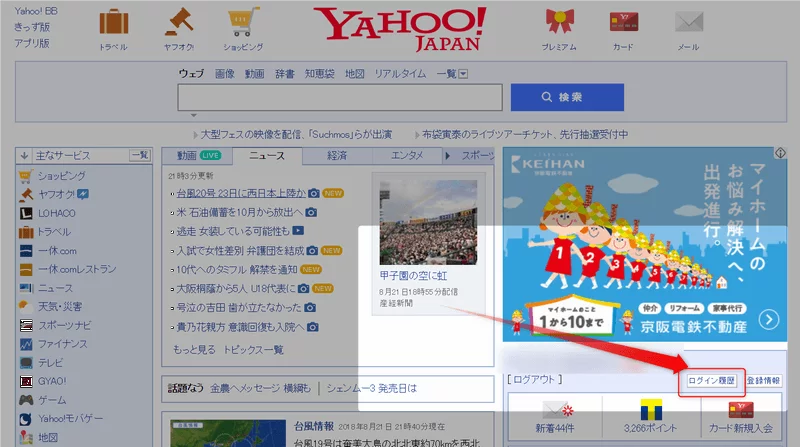Click the LOHACO icon in sidebar
The image size is (800, 447).
26,213
